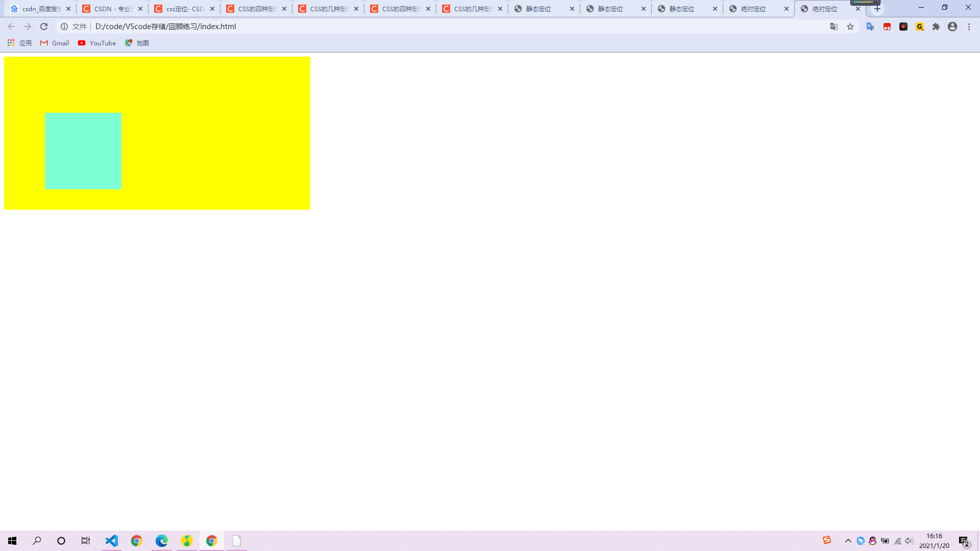Open the Apps shortcut in bookmarks bar
This screenshot has height=551, width=980.
tap(19, 43)
